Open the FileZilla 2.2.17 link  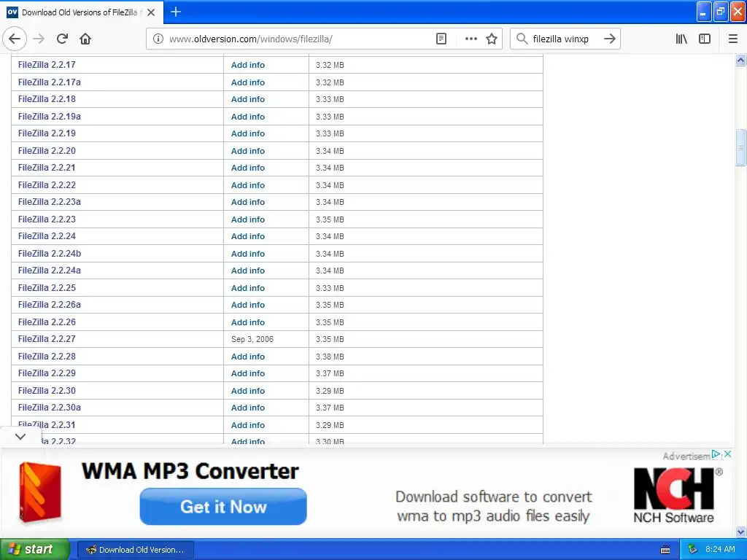coord(47,65)
